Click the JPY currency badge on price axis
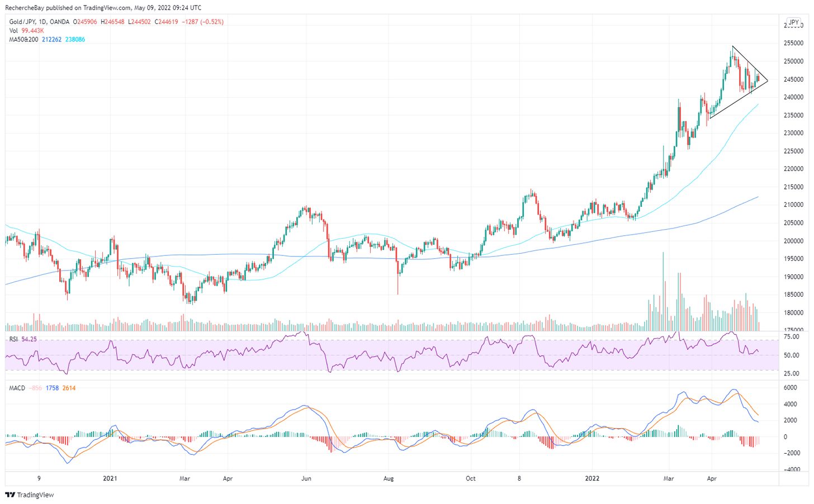The image size is (814, 504). [793, 22]
